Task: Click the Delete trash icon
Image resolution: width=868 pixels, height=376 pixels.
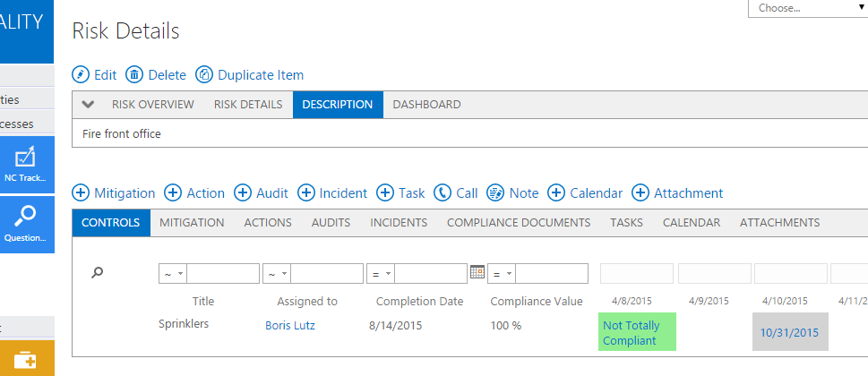Action: (134, 74)
